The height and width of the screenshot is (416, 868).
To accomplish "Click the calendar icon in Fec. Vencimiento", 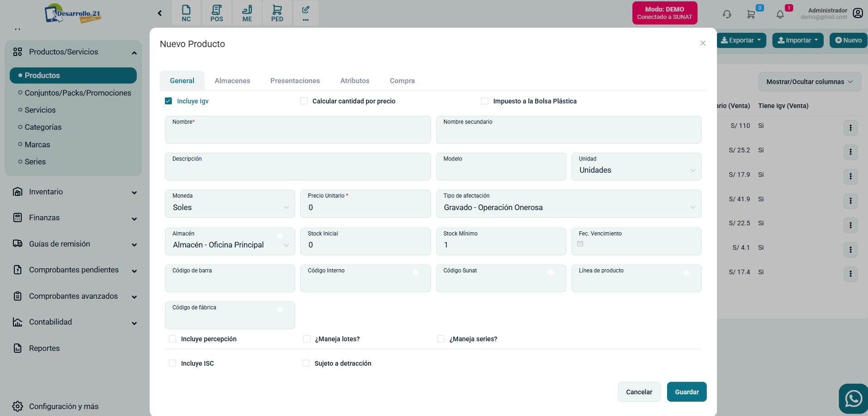I will [580, 244].
